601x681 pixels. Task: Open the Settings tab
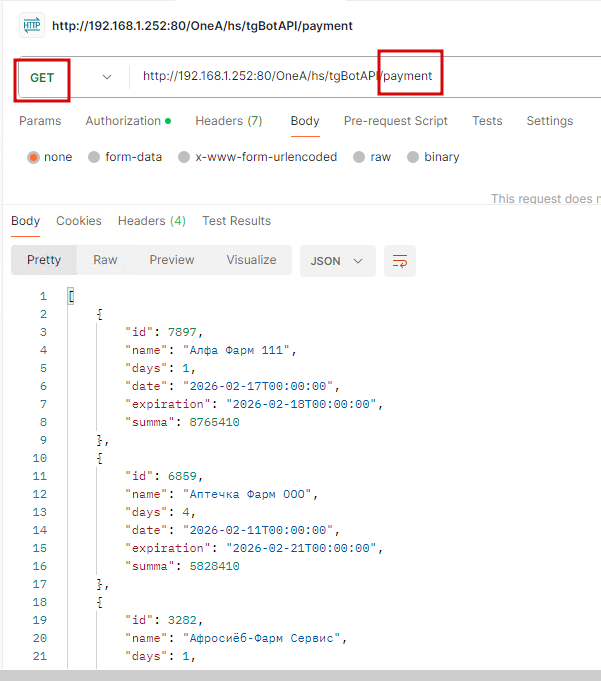tap(550, 121)
